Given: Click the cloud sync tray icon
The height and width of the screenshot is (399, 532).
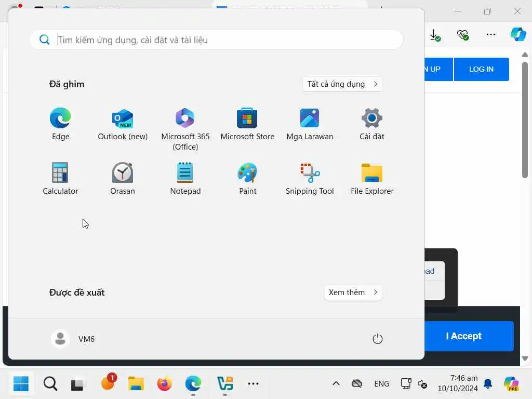Looking at the screenshot, I should coord(356,384).
